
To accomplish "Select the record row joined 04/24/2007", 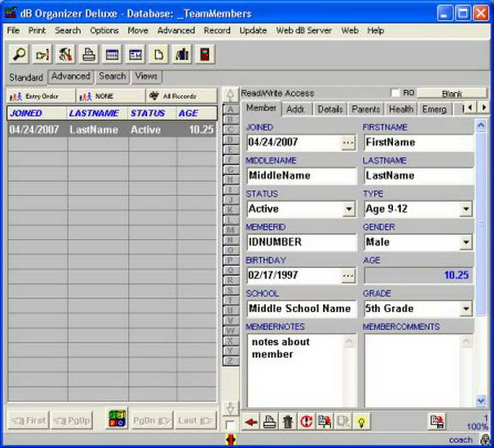I will (x=112, y=130).
